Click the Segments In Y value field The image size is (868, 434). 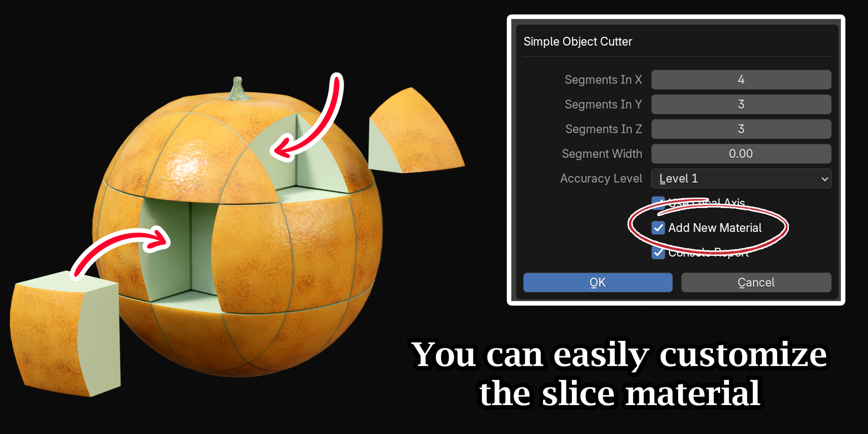pos(741,104)
